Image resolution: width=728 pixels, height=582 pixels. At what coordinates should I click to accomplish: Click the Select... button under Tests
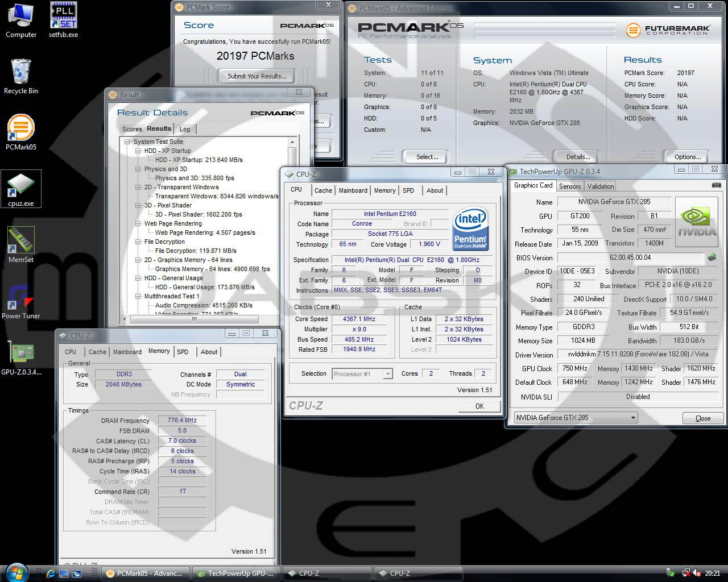427,157
